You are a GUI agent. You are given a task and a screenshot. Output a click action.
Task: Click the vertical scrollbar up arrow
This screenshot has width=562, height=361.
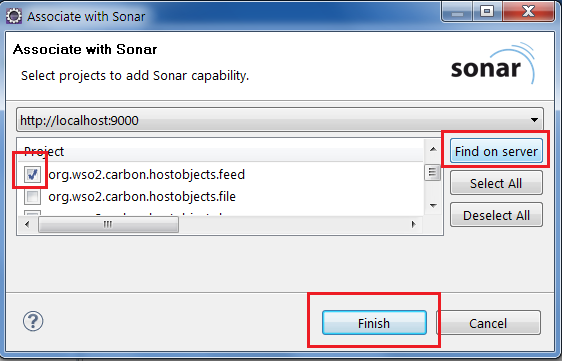click(x=433, y=149)
